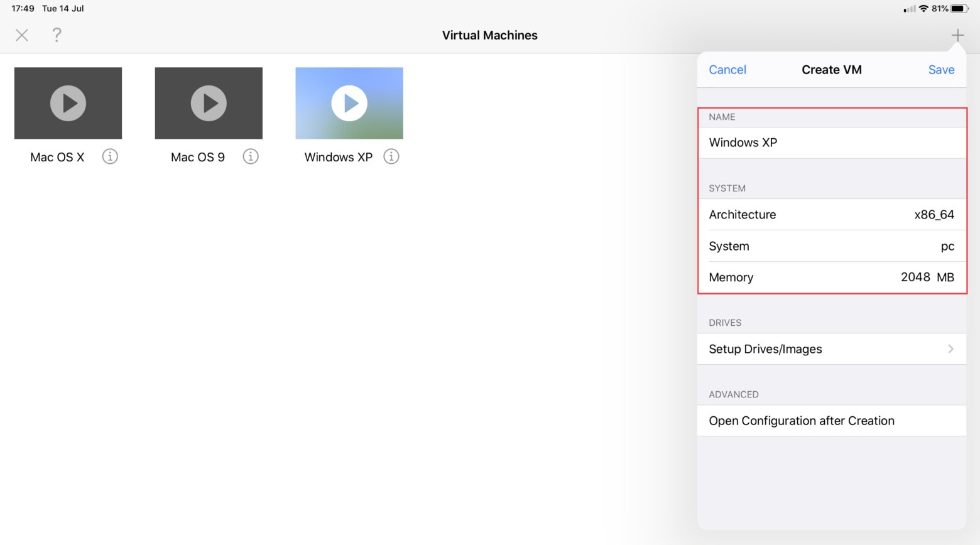Screen dimensions: 980x545
Task: Open the Architecture selector showing x86_64
Action: (x=832, y=215)
